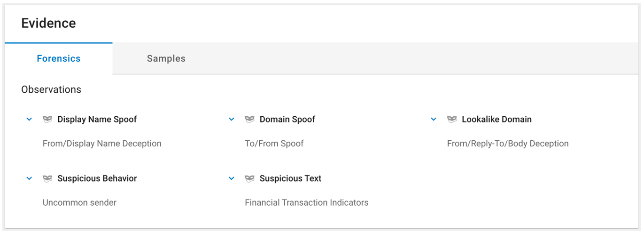Click the mask icon beside Suspicious Behavior
Screen dimensions: 644x233
47,179
